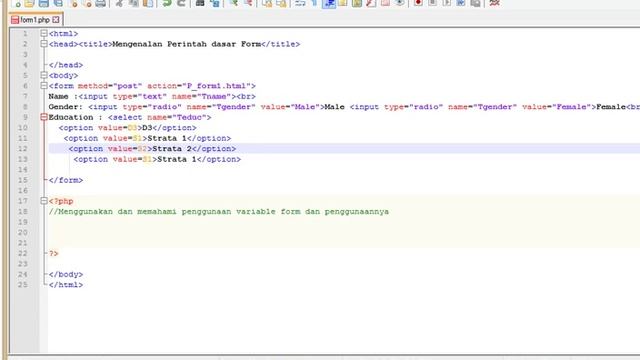Save all open files from the toolbar

(58, 3)
